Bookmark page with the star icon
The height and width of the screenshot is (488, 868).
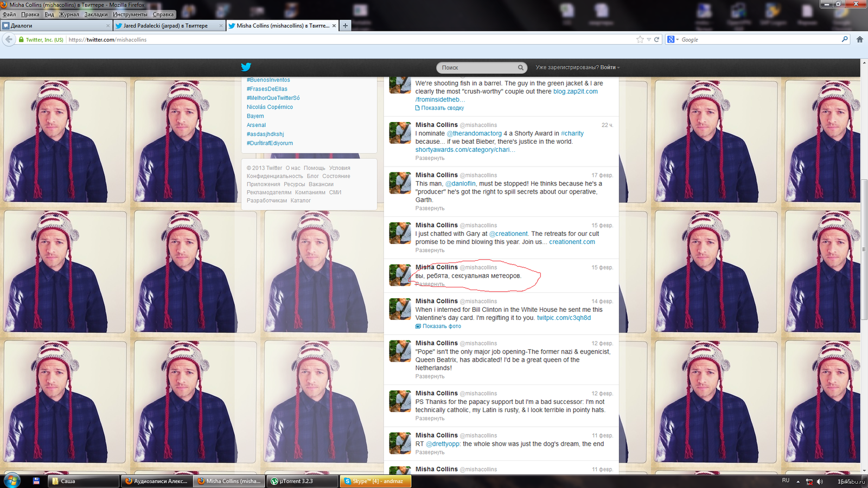[640, 40]
